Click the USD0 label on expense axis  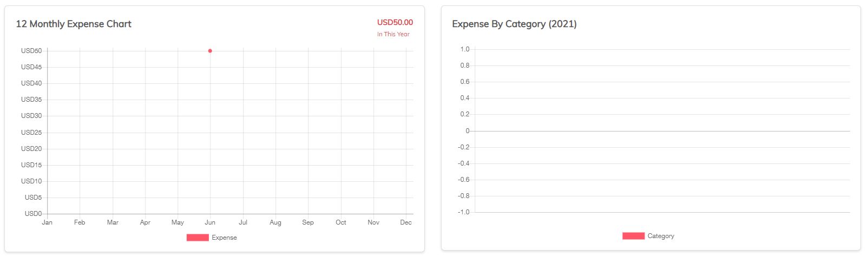click(x=33, y=214)
